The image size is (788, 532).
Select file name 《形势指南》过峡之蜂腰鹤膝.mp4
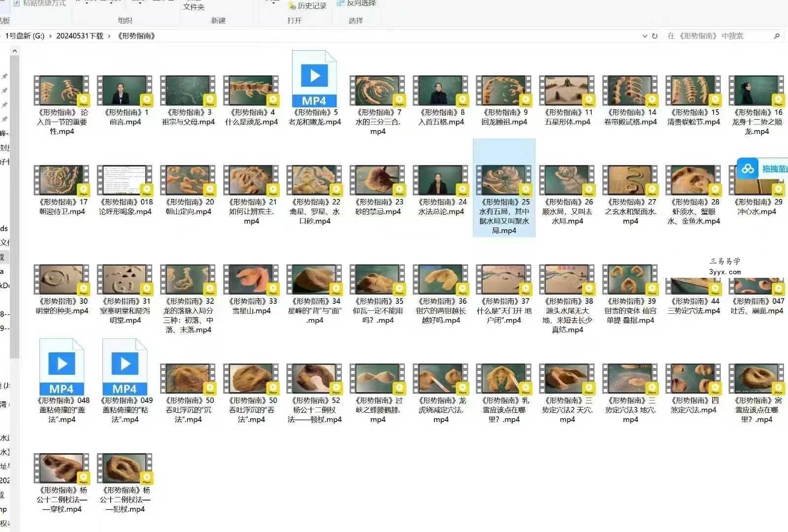pos(378,410)
